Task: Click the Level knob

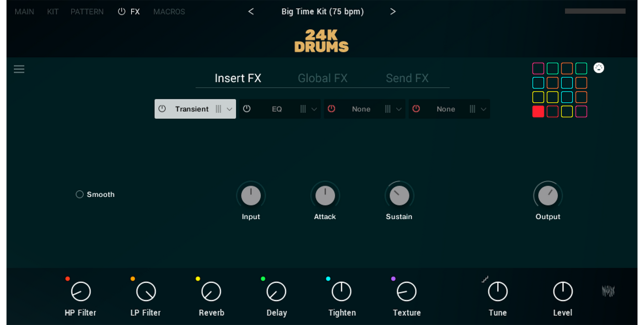Action: [x=563, y=291]
